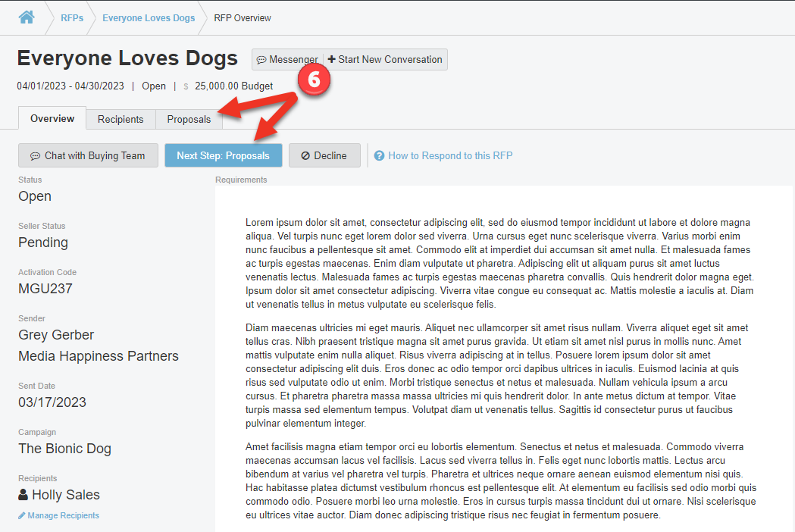The height and width of the screenshot is (532, 795).
Task: Click the dollar sign icon beside the budget
Action: (x=186, y=86)
